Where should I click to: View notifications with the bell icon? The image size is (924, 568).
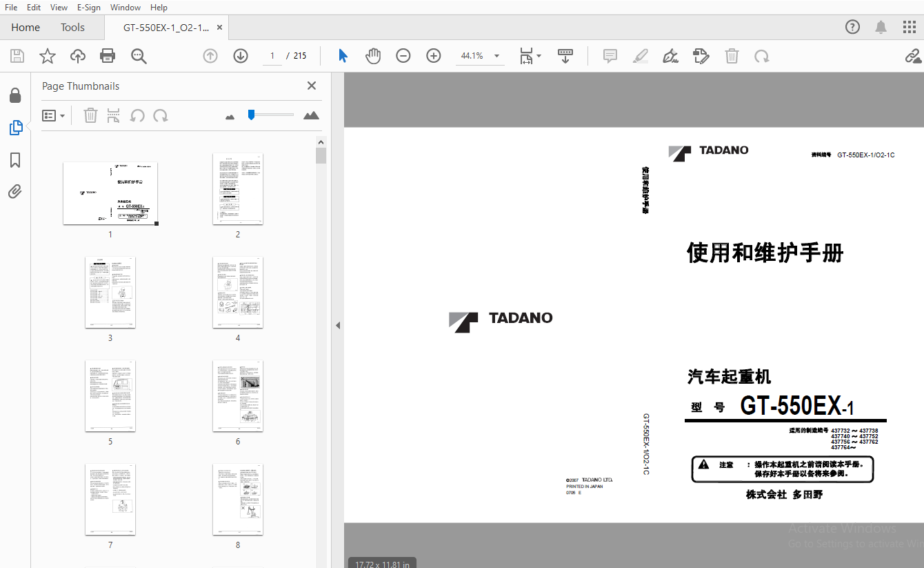(x=881, y=27)
